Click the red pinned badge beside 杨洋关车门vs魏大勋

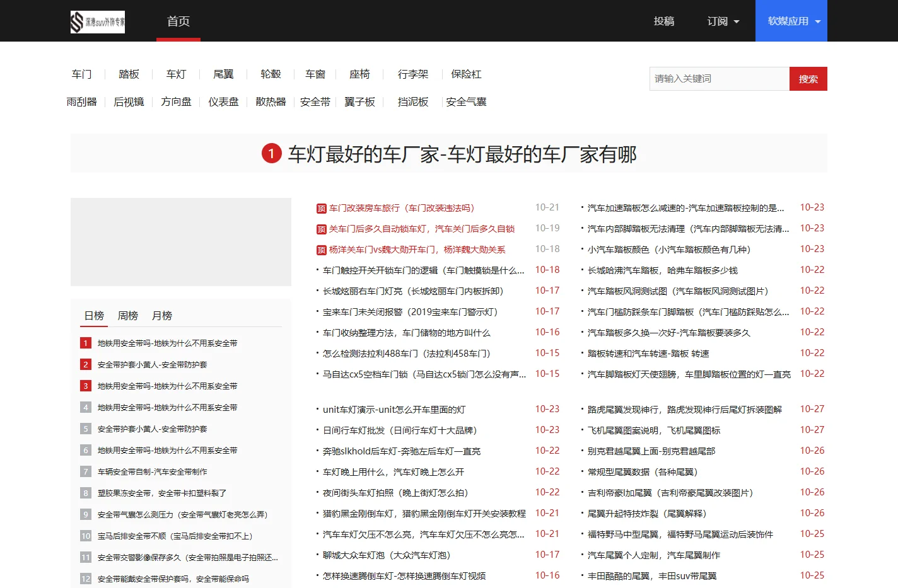click(x=322, y=250)
